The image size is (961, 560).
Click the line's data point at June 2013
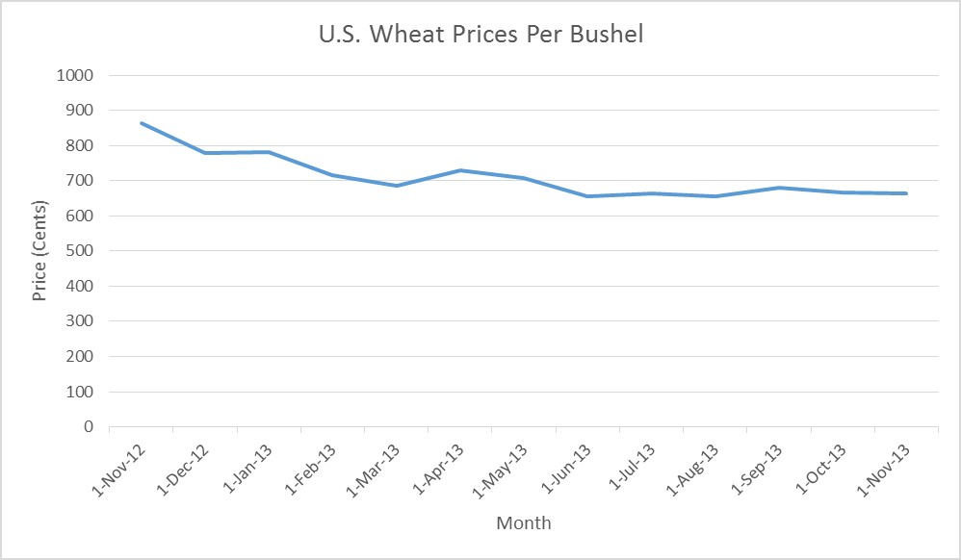pyautogui.click(x=587, y=196)
